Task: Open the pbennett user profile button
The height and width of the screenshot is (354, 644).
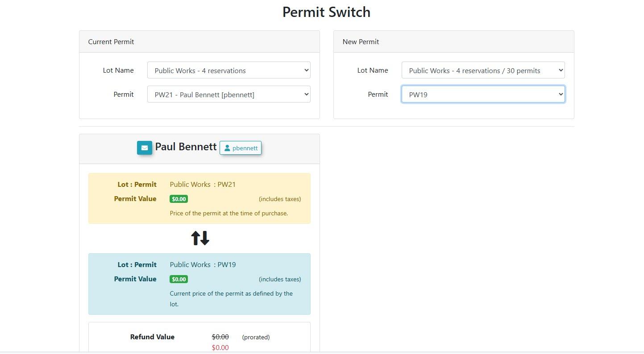Action: click(x=241, y=148)
